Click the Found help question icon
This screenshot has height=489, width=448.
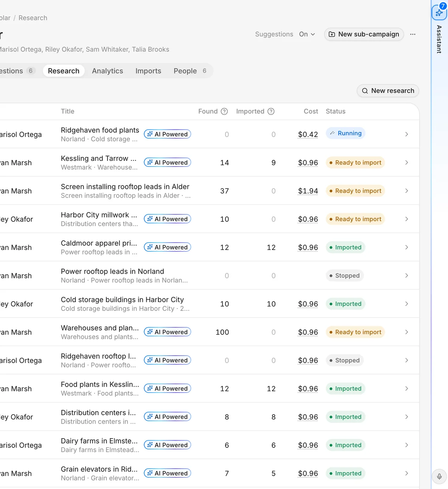tap(224, 111)
